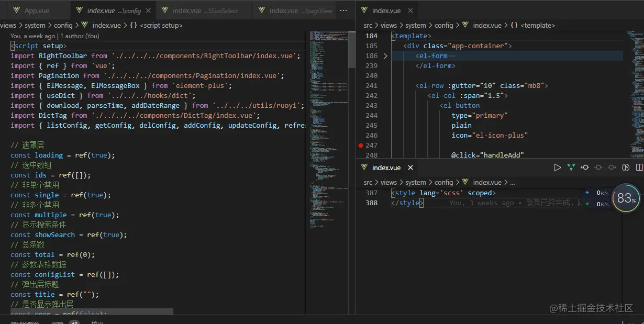Toggle the red breakpoint on line 247
The width and height of the screenshot is (644, 324).
[x=360, y=145]
